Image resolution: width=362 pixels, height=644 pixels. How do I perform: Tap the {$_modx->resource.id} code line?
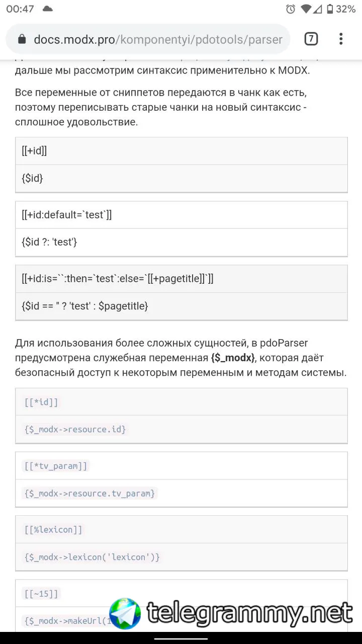[x=75, y=429]
